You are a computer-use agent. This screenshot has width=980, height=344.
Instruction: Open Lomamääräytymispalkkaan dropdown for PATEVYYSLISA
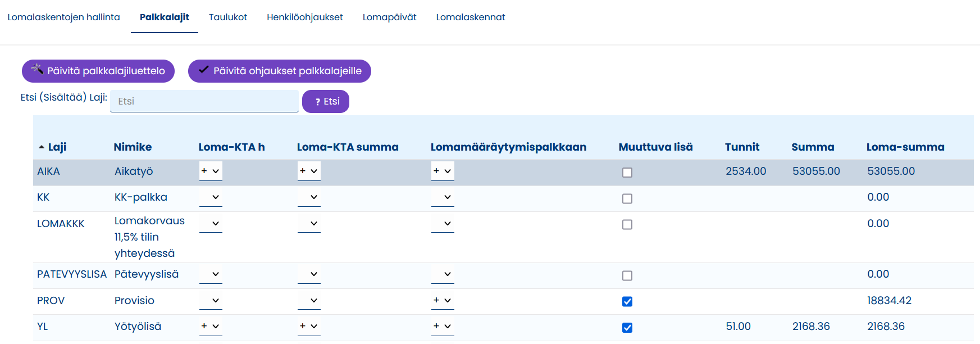[443, 274]
